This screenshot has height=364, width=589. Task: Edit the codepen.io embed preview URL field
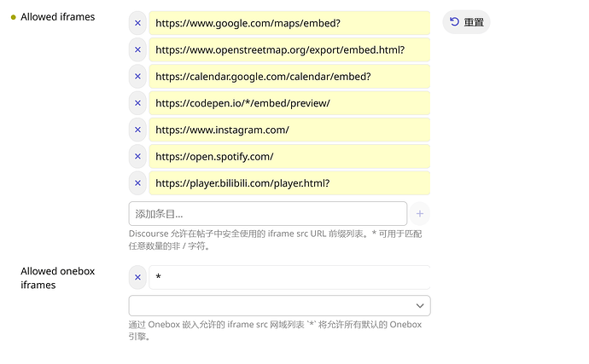coord(289,103)
